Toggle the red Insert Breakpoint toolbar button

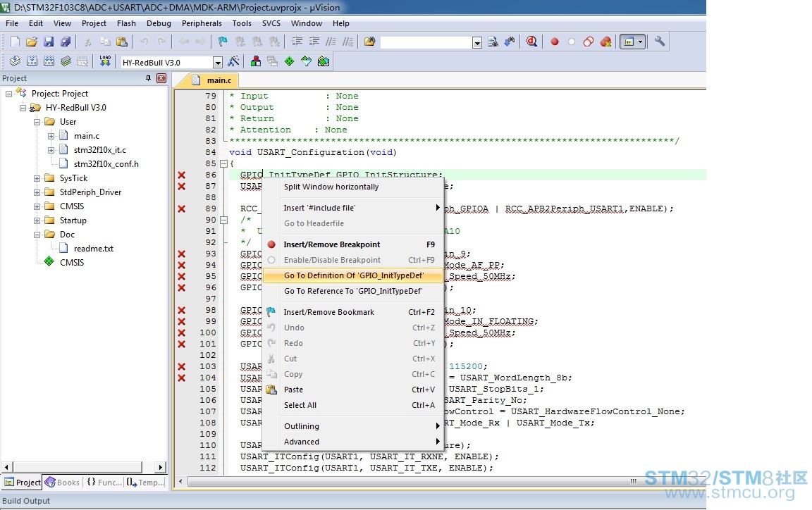(555, 42)
